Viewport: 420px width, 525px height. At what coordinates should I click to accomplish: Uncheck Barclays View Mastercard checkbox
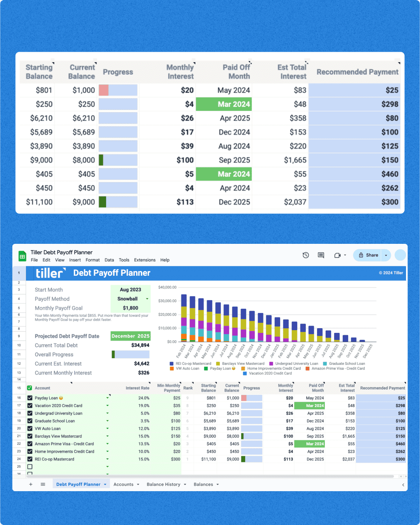pos(30,436)
